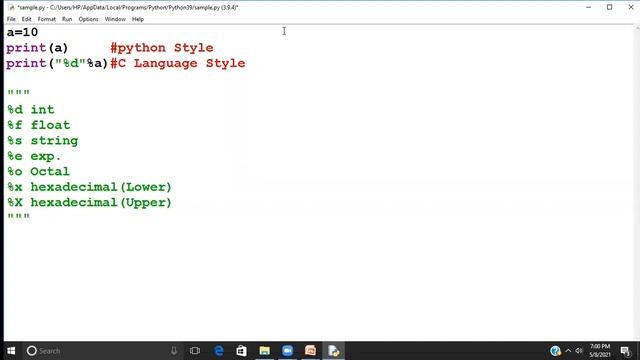
Task: Click on '%d int' line
Action: point(31,110)
